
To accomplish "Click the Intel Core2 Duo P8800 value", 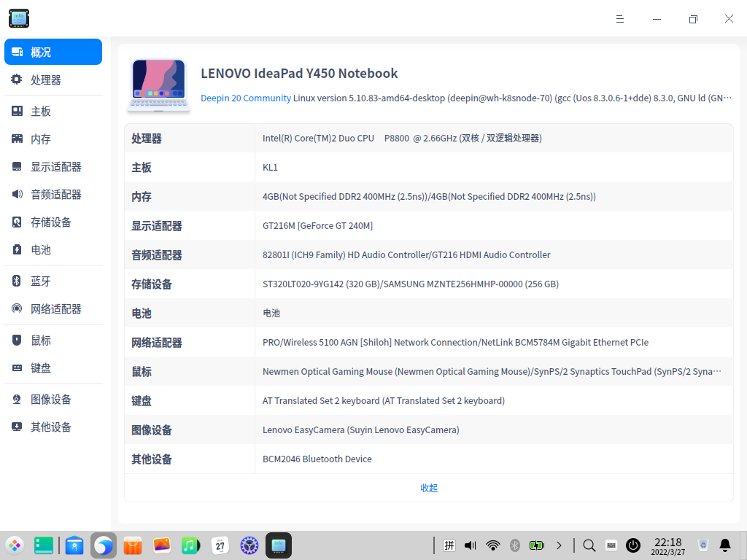I will 402,138.
